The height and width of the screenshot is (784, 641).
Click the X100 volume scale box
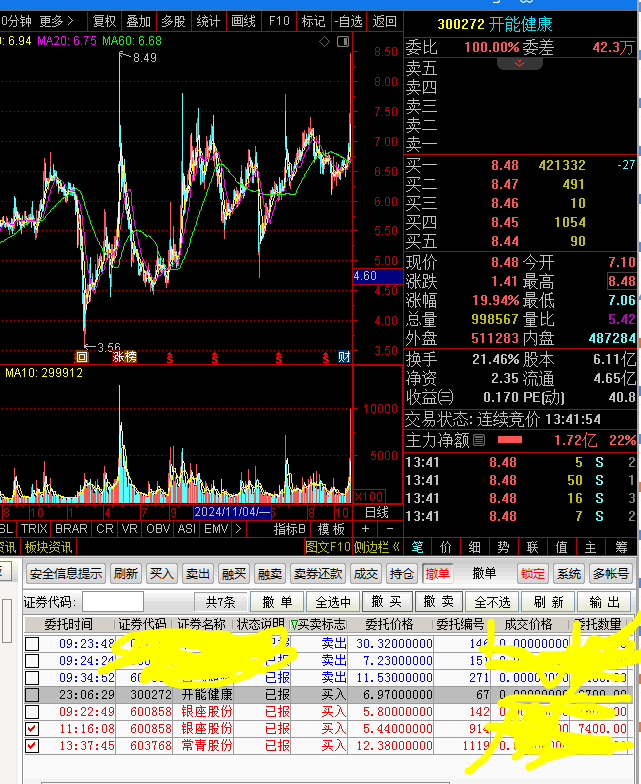(369, 496)
